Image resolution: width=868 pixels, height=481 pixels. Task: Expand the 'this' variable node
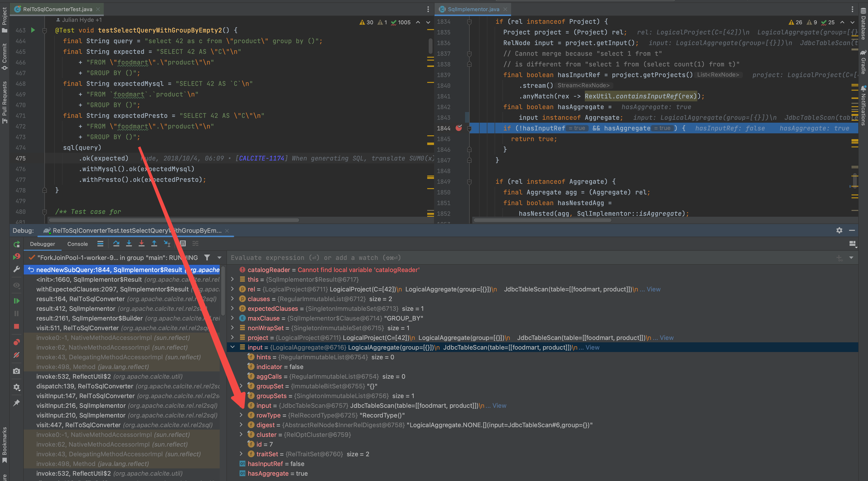pos(232,279)
